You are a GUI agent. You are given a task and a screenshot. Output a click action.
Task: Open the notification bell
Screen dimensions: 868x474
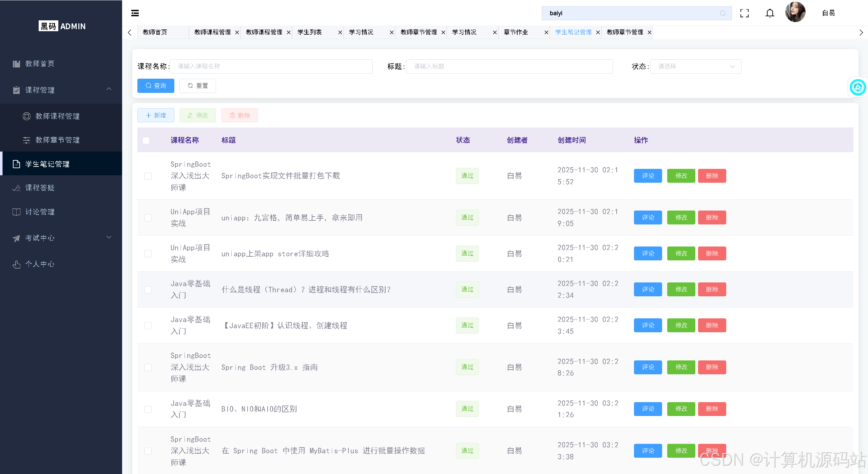tap(770, 13)
